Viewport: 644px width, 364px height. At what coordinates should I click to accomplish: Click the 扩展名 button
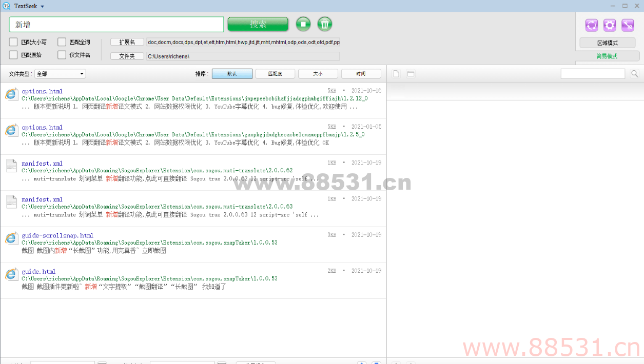pos(127,42)
